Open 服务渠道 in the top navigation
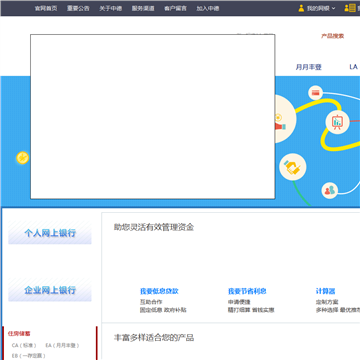This screenshot has width=360, height=360. pyautogui.click(x=143, y=8)
